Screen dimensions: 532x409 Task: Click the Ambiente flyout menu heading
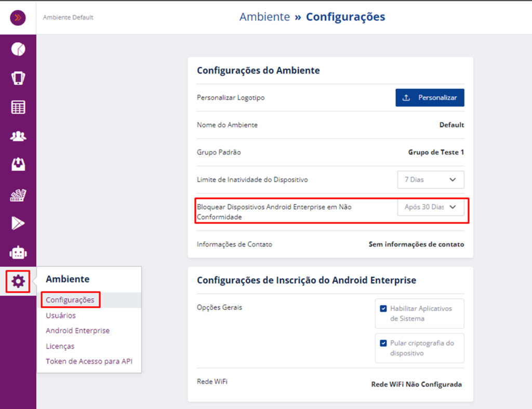68,279
